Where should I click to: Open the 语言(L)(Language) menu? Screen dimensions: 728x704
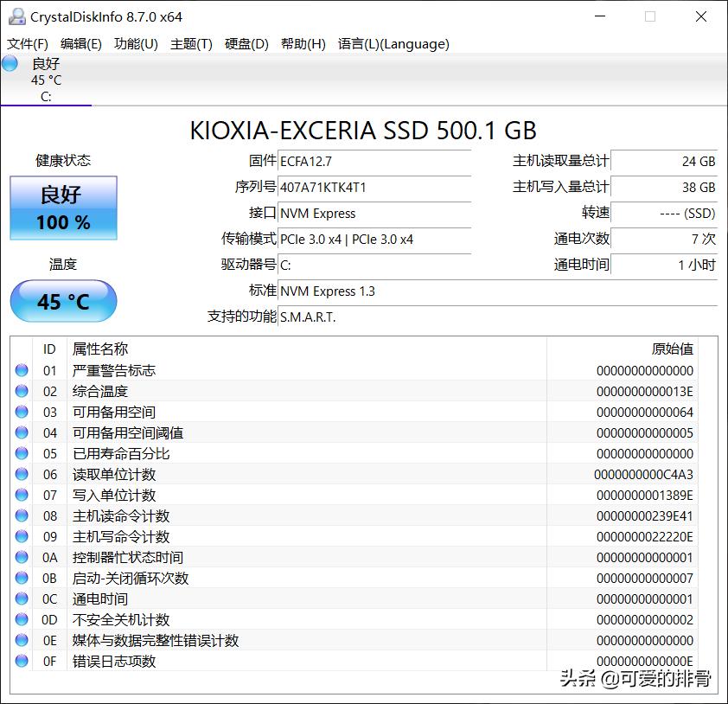point(393,44)
